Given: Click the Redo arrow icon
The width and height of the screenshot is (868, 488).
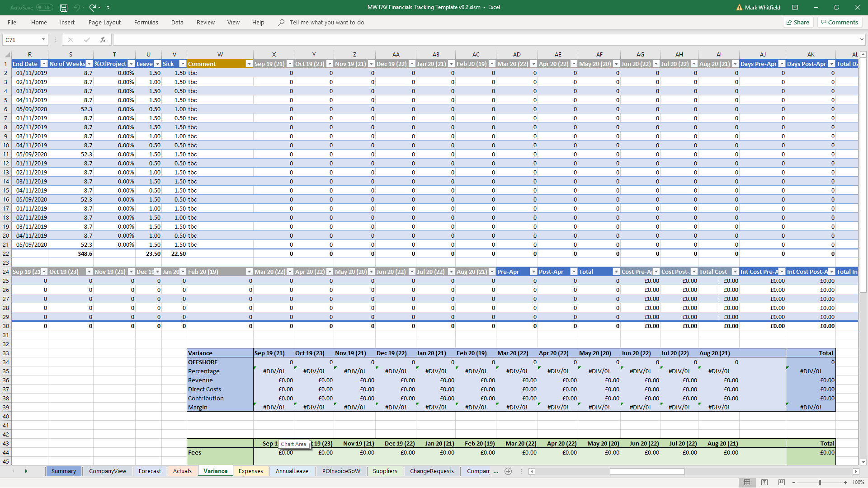Looking at the screenshot, I should (93, 8).
